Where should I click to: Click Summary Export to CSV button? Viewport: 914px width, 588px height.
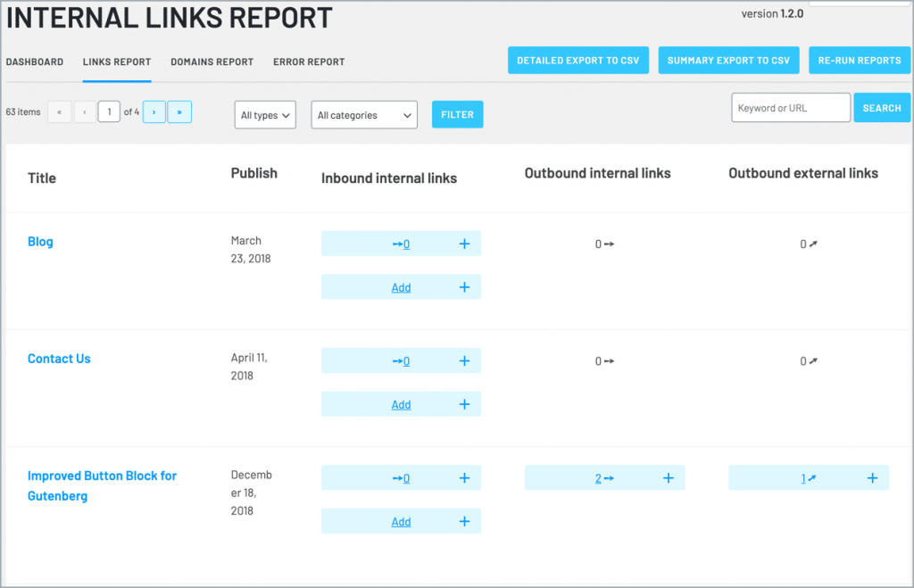point(728,61)
